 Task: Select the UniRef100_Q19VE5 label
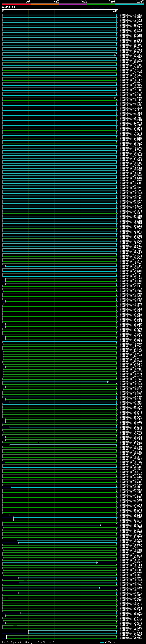(131, 445)
